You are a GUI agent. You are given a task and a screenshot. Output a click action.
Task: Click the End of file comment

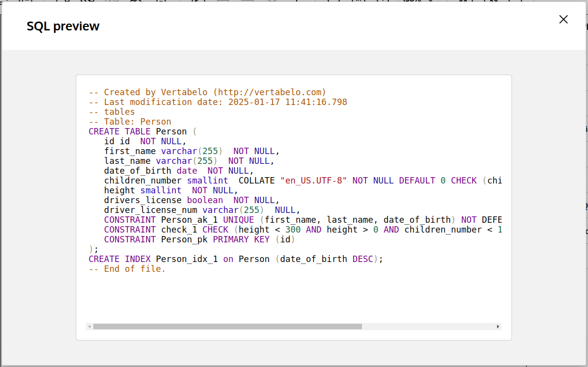click(127, 269)
